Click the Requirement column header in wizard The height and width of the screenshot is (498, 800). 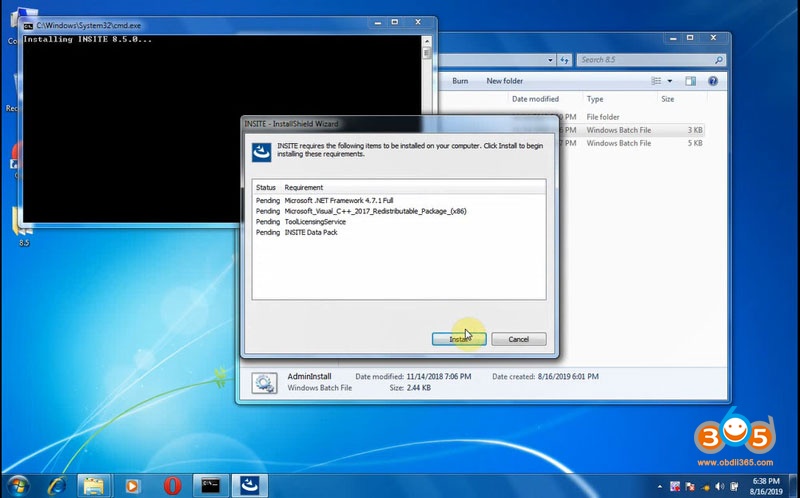[x=304, y=187]
